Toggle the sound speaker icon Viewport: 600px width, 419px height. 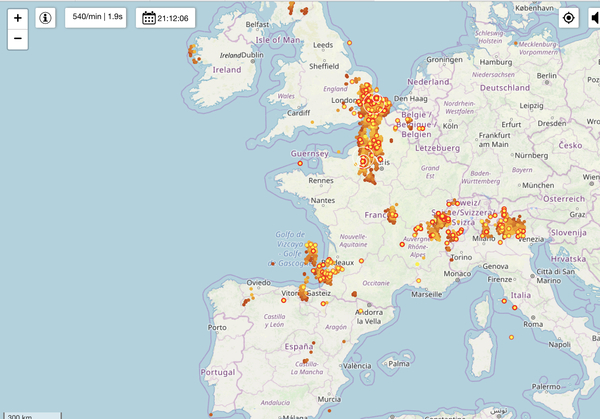591,17
